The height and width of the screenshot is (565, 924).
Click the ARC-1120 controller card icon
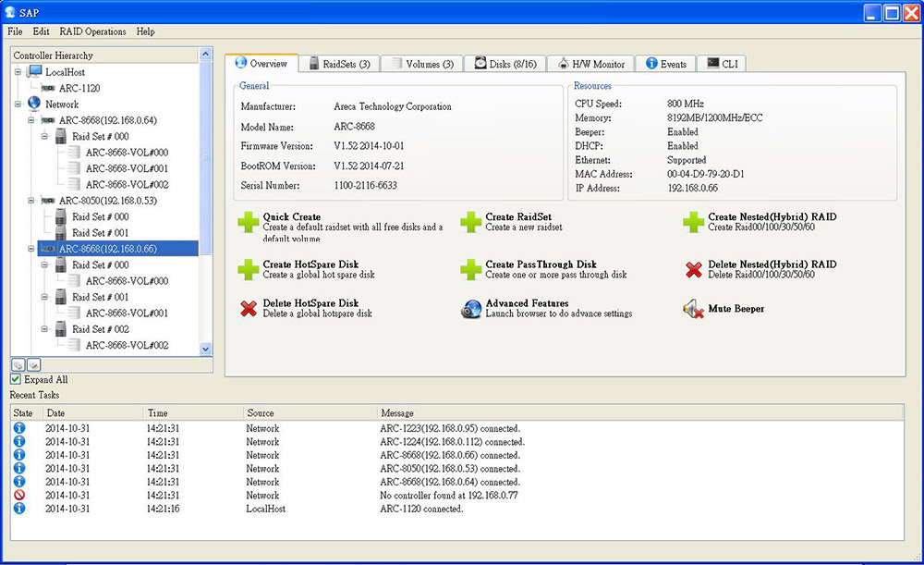click(x=48, y=89)
